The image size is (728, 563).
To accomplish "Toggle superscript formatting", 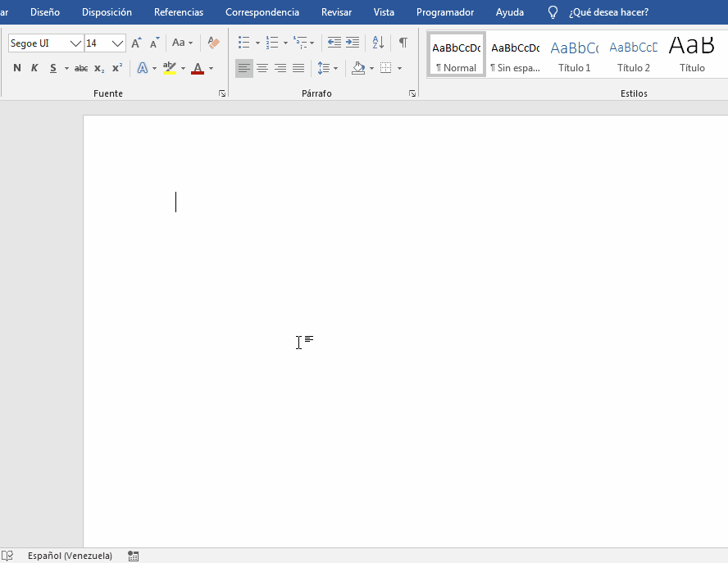I will coord(117,68).
